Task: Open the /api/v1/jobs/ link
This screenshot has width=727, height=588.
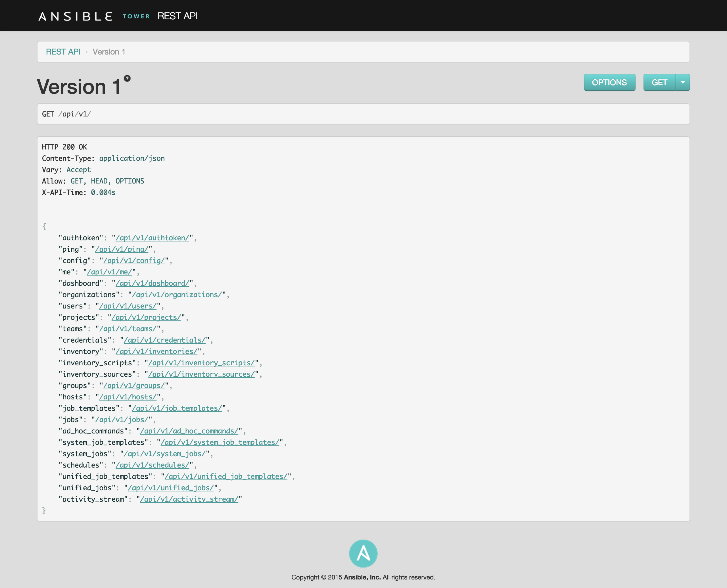Action: coord(122,419)
